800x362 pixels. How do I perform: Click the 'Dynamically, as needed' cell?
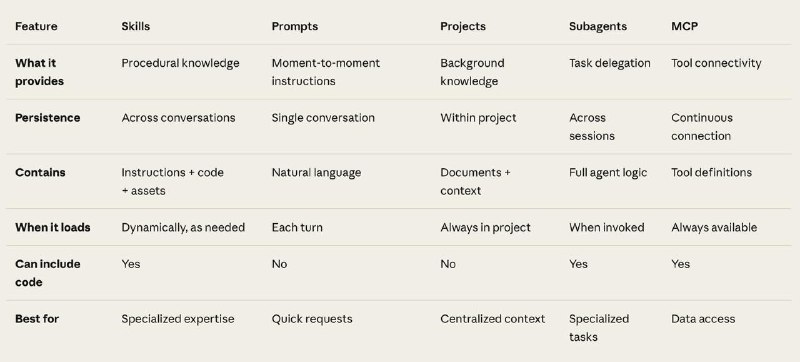pos(183,227)
